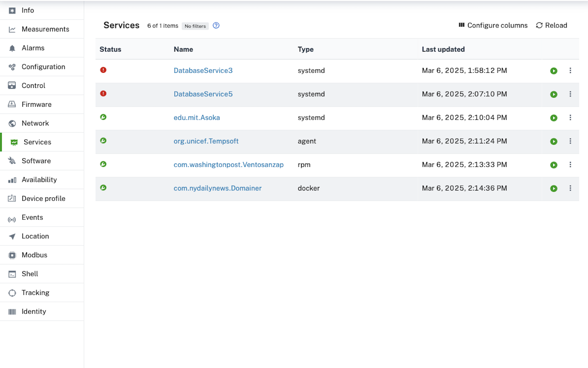The image size is (588, 368).
Task: Open the Identity barcode icon
Action: (11, 311)
